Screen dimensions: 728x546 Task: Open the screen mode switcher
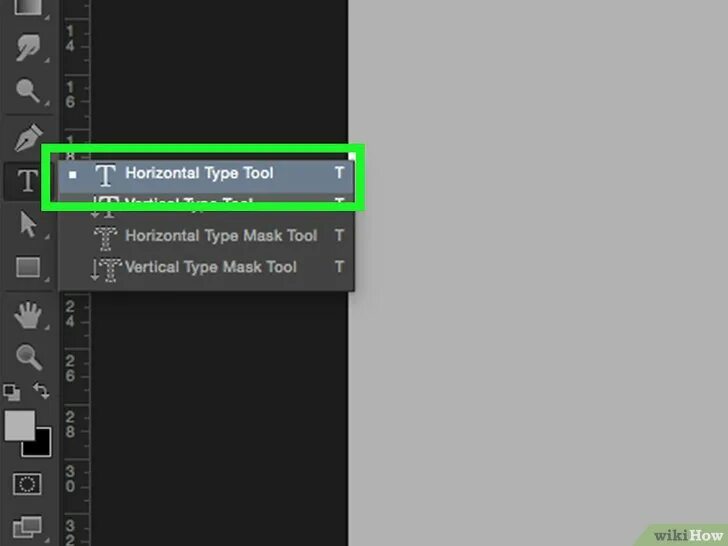27,527
